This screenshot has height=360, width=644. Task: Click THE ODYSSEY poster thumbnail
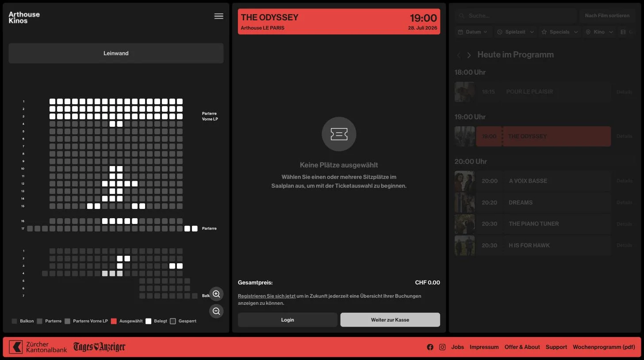465,136
